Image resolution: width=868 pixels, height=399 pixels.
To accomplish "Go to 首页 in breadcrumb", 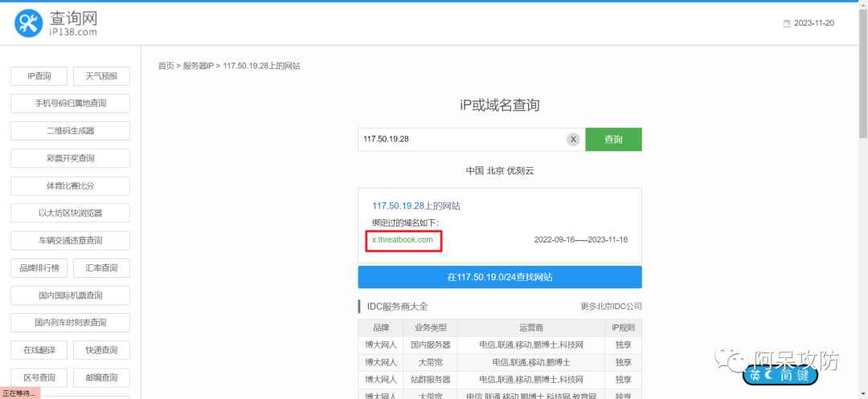I will (166, 66).
